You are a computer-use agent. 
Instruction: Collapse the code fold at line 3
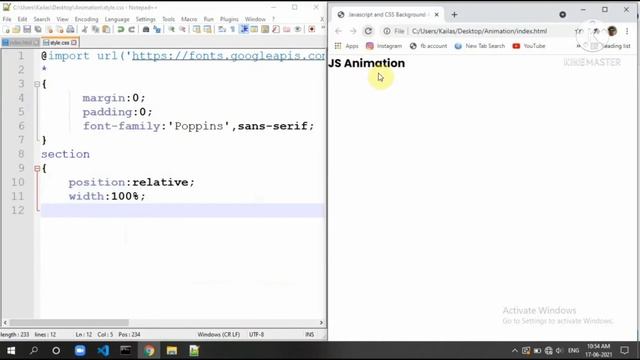37,84
